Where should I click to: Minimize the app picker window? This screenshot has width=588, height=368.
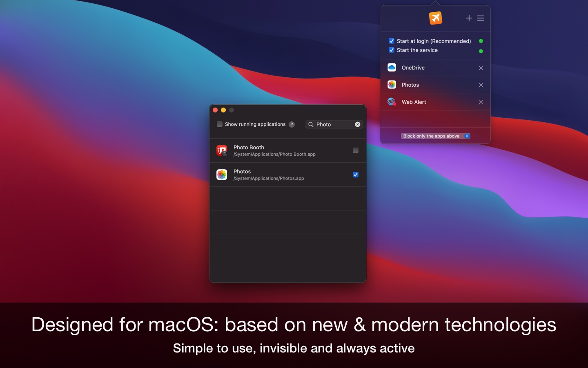223,110
